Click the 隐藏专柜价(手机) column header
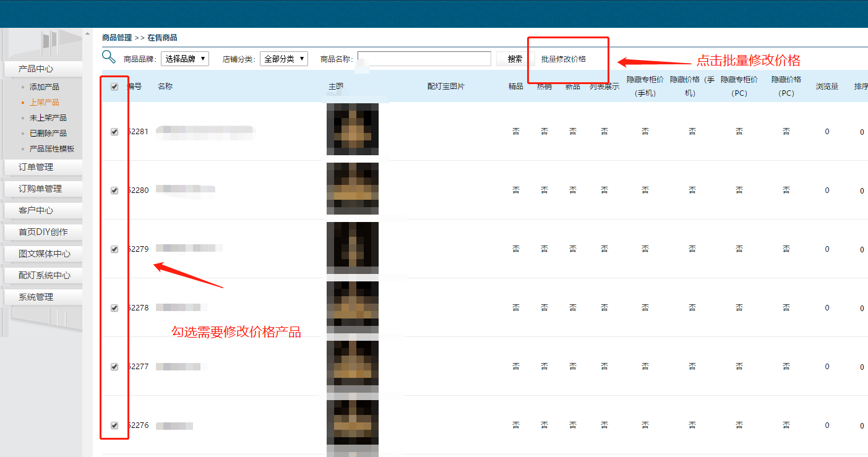The image size is (868, 457). 645,87
